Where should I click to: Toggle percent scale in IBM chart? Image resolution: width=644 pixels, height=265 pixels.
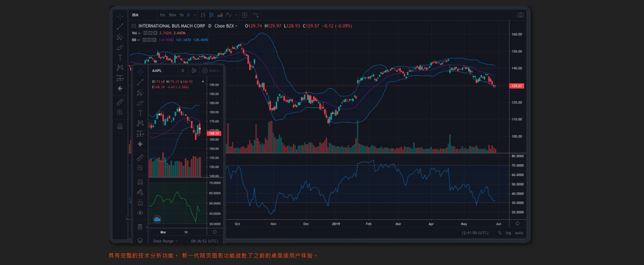tap(500, 233)
